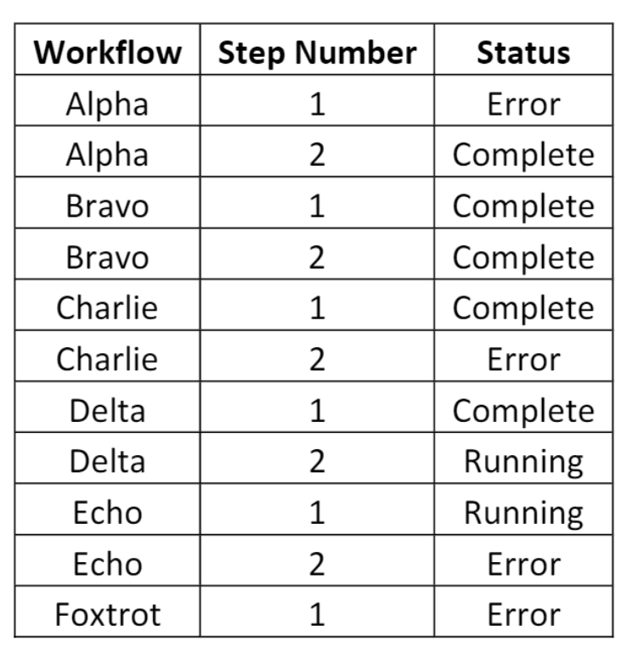Viewport: 644px width, 647px height.
Task: Select Complete status for Charlie step 1
Action: pyautogui.click(x=523, y=306)
